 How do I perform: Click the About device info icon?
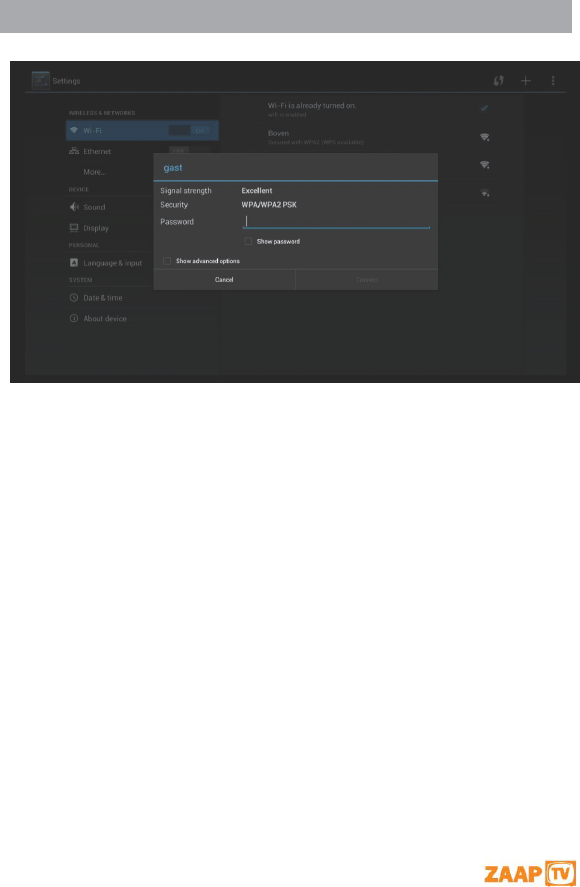(74, 318)
